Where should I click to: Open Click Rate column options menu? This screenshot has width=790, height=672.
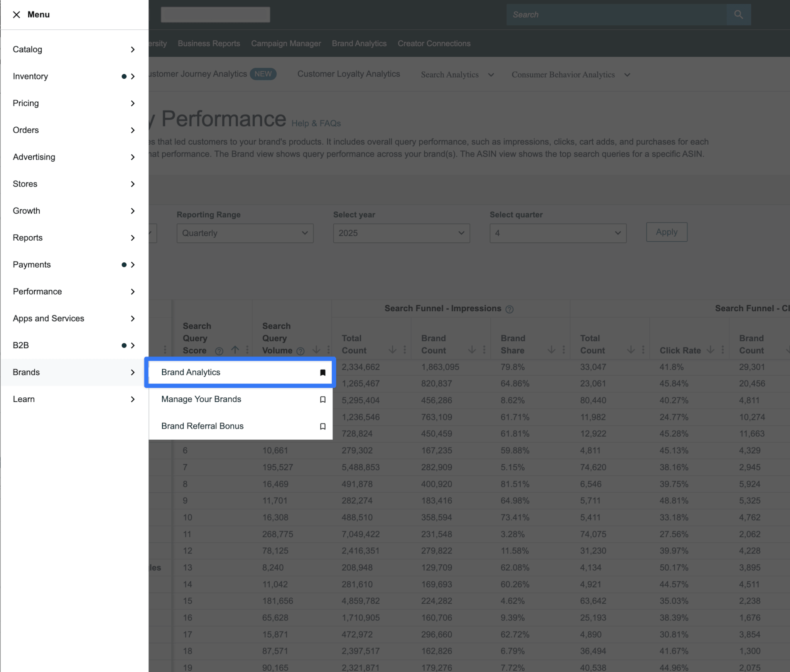722,350
